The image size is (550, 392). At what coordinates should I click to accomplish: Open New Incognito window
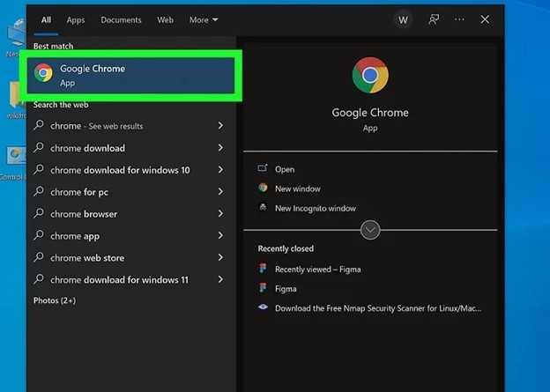pyautogui.click(x=315, y=208)
